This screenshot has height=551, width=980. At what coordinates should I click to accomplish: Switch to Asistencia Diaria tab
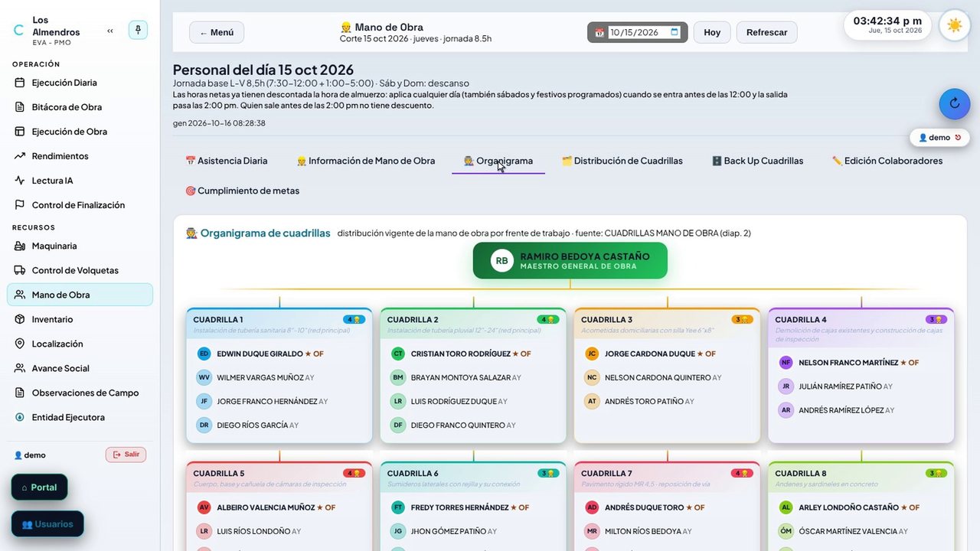[x=227, y=161]
